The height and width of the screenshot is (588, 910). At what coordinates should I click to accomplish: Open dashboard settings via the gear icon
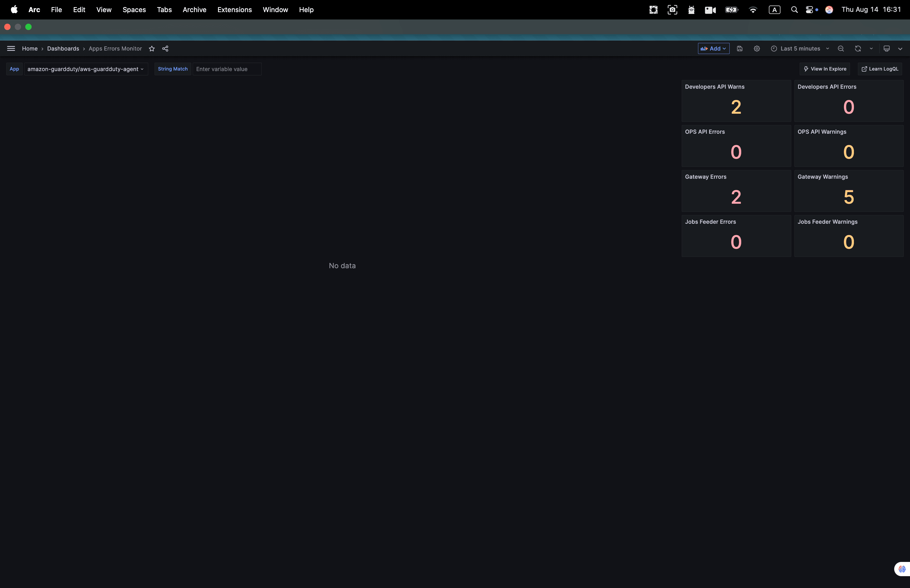point(756,48)
